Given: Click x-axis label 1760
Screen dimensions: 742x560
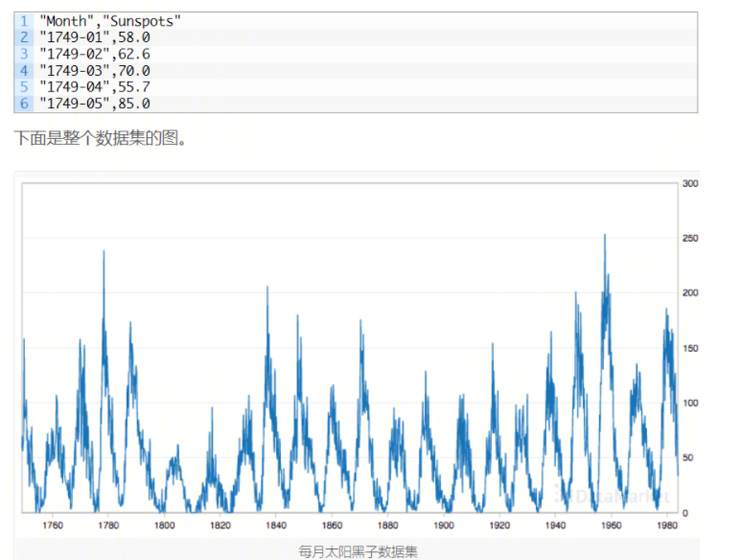Looking at the screenshot, I should pyautogui.click(x=53, y=525).
